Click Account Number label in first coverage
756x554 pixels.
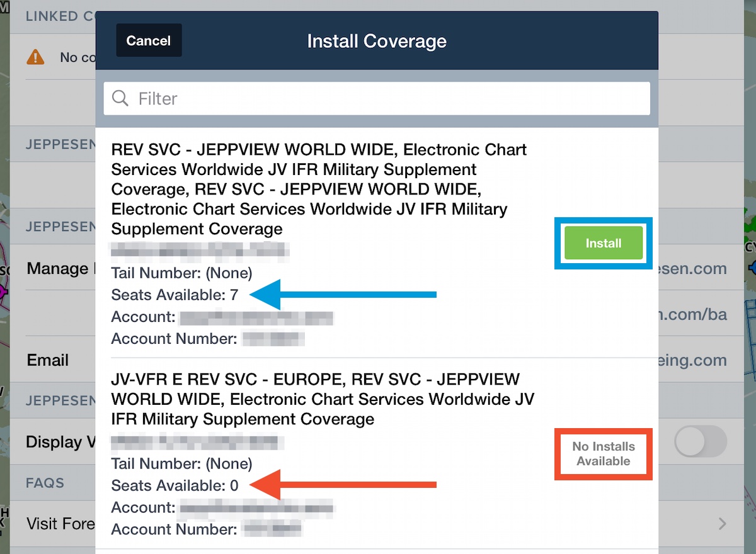[x=175, y=339]
